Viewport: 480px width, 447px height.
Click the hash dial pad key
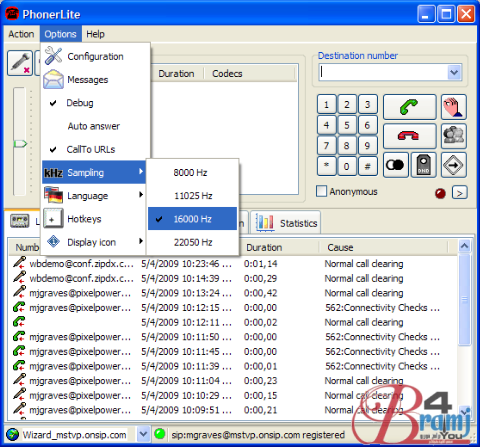(368, 166)
